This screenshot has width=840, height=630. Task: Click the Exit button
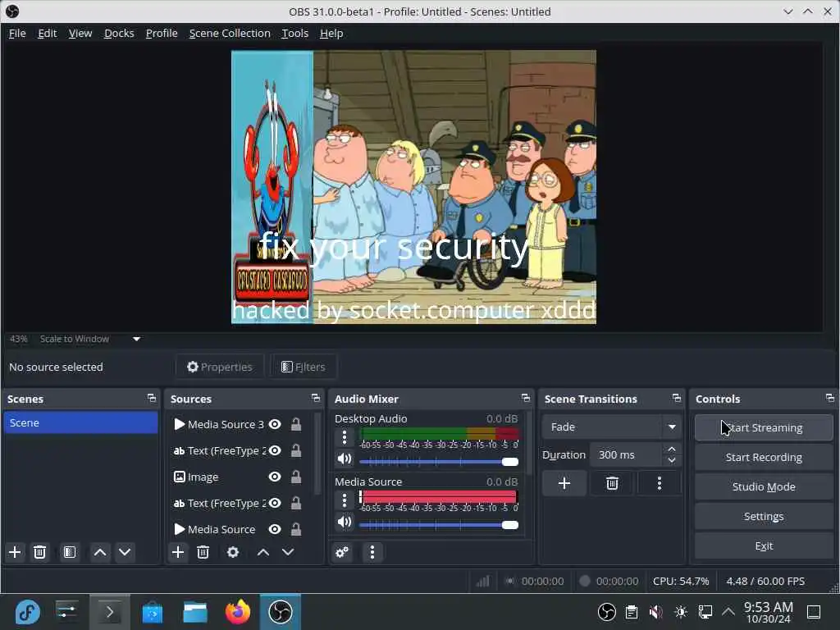point(764,546)
